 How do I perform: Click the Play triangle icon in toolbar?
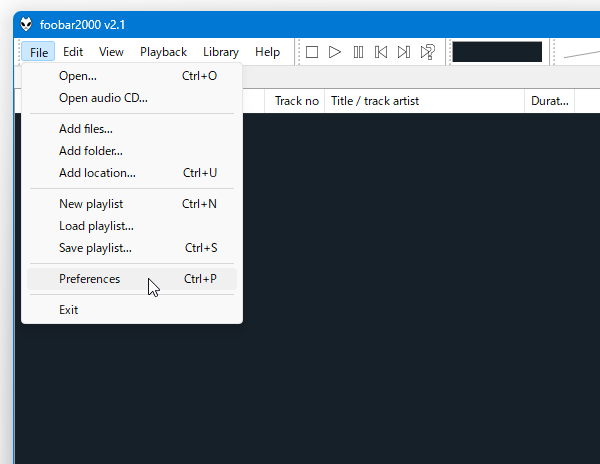click(x=335, y=52)
